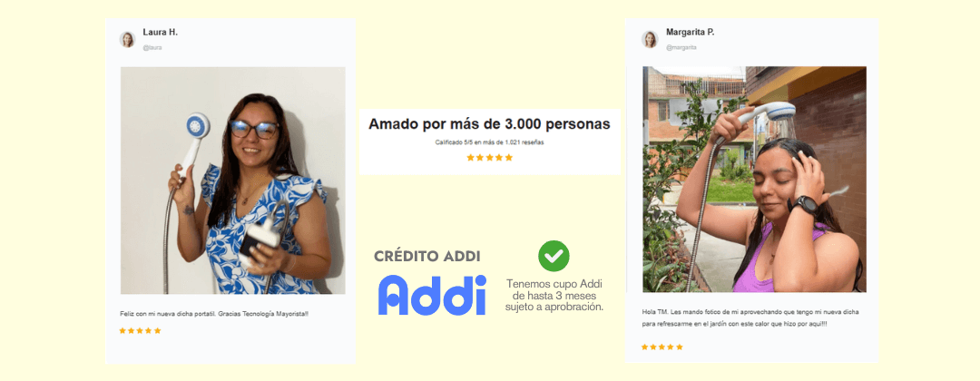Click the orange stars below 1.021 reseñas
Screen dimensions: 980x381
[489, 158]
